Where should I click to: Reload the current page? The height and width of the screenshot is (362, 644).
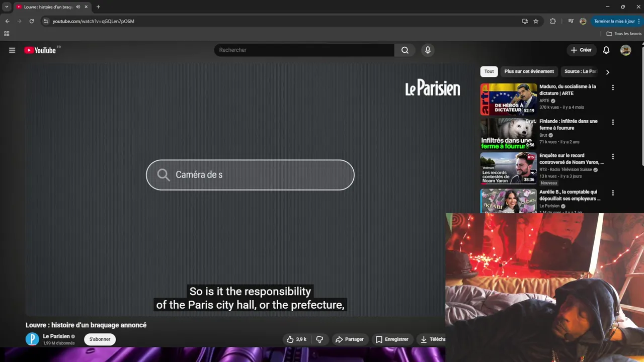pyautogui.click(x=31, y=21)
